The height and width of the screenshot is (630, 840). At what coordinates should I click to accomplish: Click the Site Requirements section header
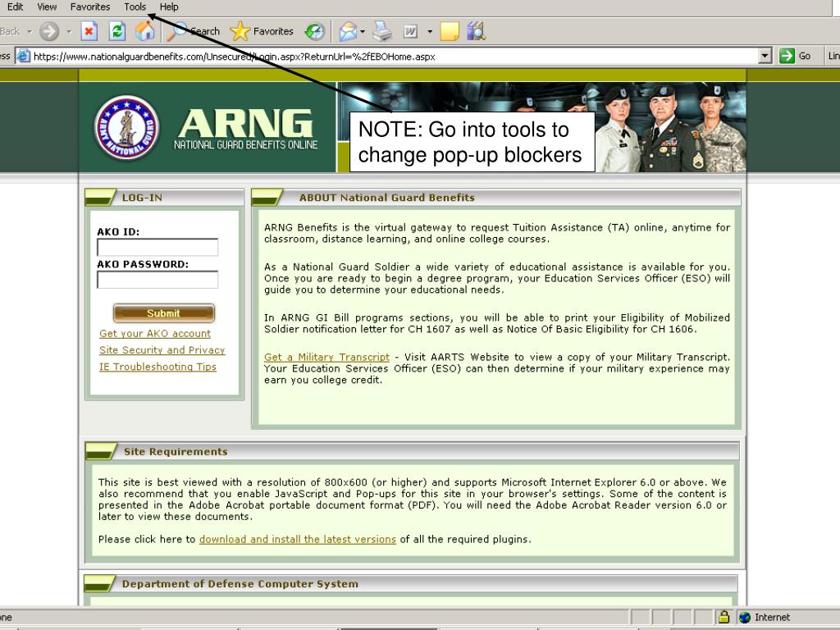pos(412,451)
